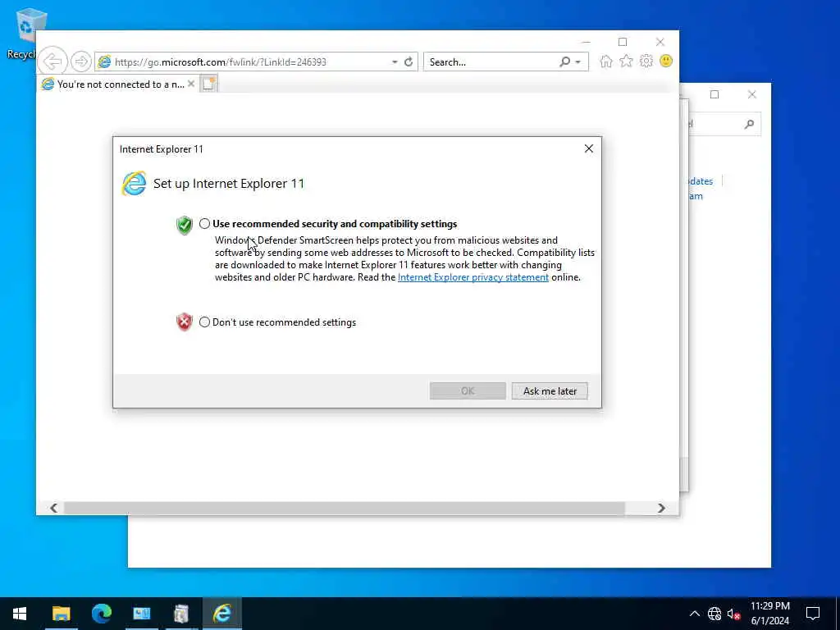
Task: Show hidden system tray icons
Action: pyautogui.click(x=694, y=614)
